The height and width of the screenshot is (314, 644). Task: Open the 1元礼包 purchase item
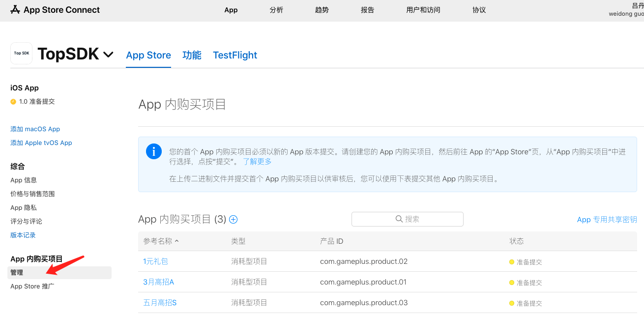point(155,261)
